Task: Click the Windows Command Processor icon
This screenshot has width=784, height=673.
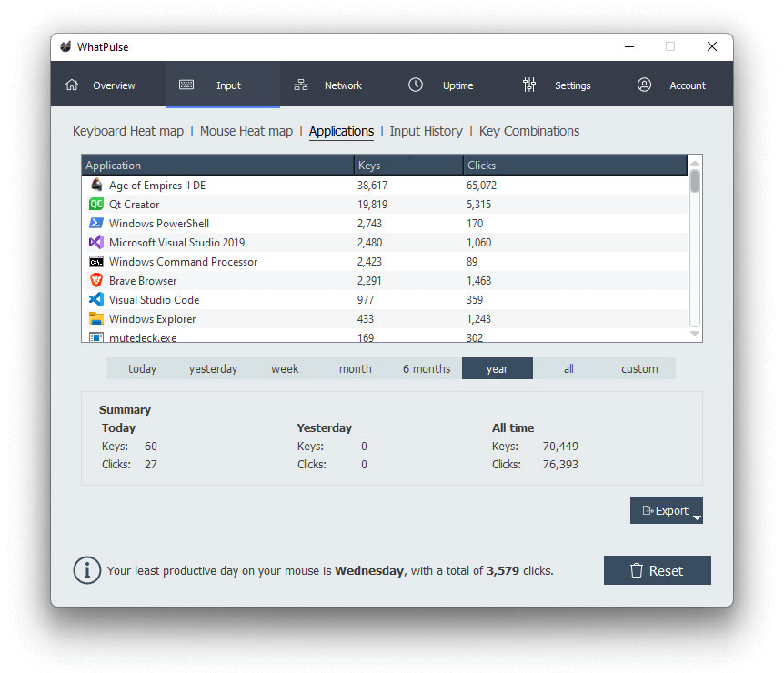Action: coord(96,262)
